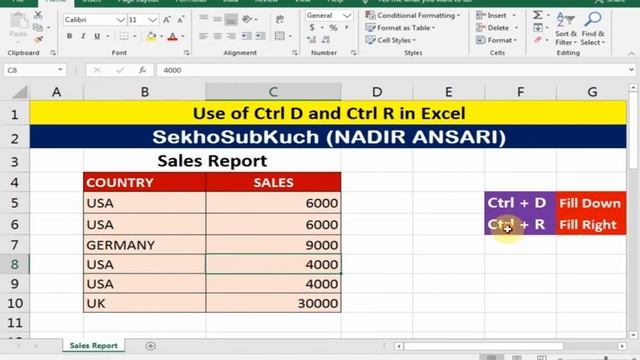The width and height of the screenshot is (640, 360).
Task: Open the Format as Table menu
Action: coord(400,28)
